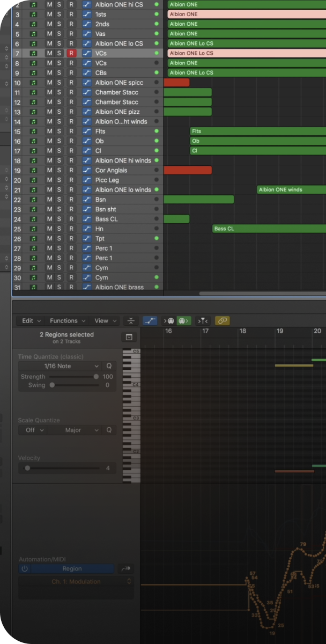Click the instrument icon on the Vas track

(x=33, y=34)
